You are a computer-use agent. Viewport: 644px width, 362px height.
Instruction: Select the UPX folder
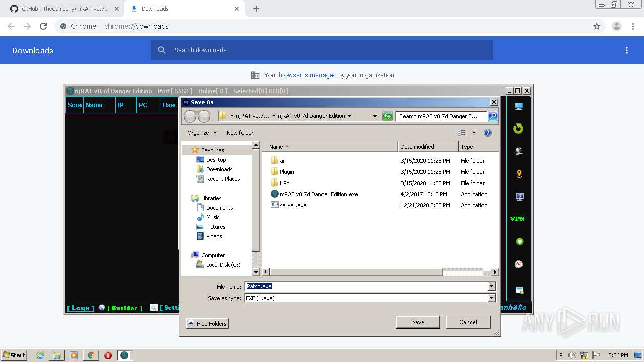click(284, 183)
